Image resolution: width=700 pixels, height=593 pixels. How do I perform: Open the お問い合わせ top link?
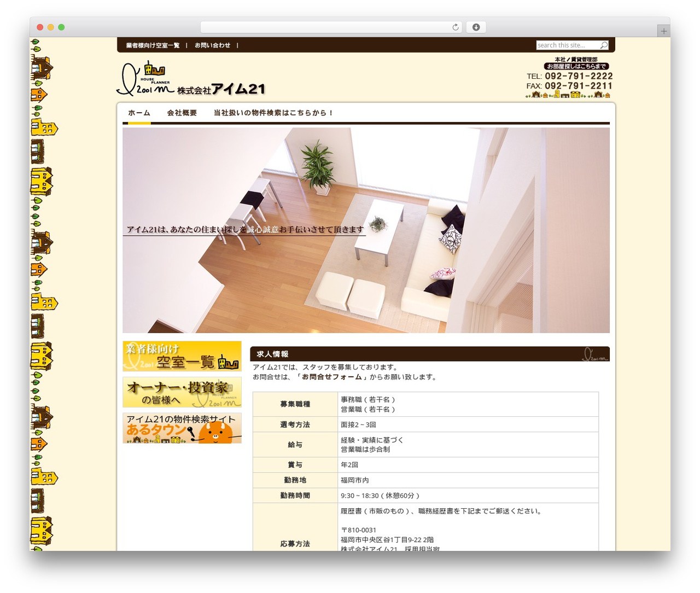coord(212,45)
